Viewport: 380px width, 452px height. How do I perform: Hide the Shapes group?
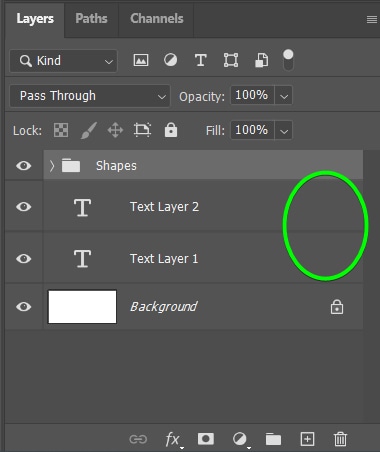point(24,166)
